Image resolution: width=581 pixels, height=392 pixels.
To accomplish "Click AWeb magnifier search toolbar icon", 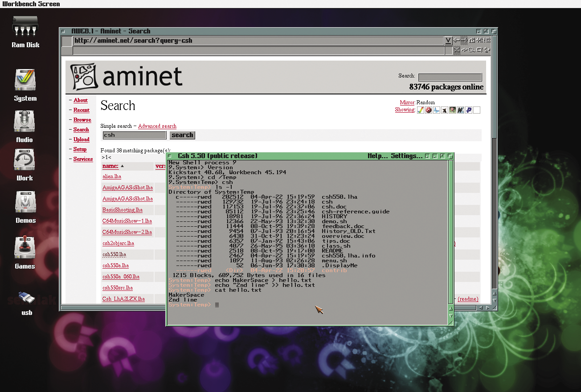I will tap(472, 50).
